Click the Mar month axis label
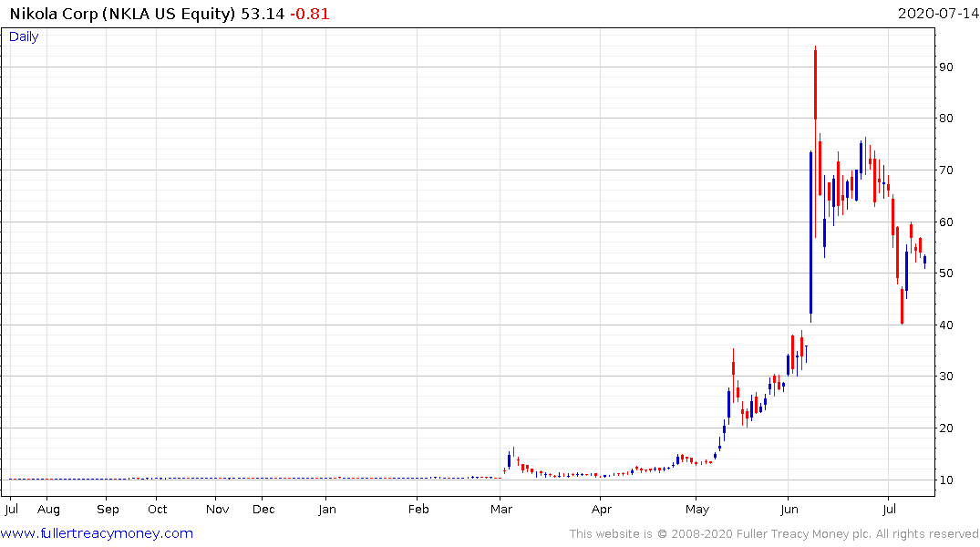Image resolution: width=980 pixels, height=547 pixels. click(x=501, y=510)
